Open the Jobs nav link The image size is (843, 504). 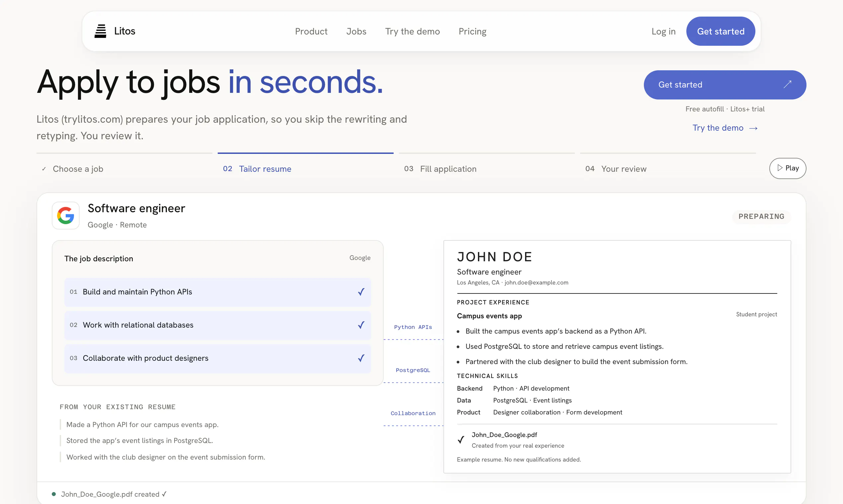pyautogui.click(x=356, y=31)
